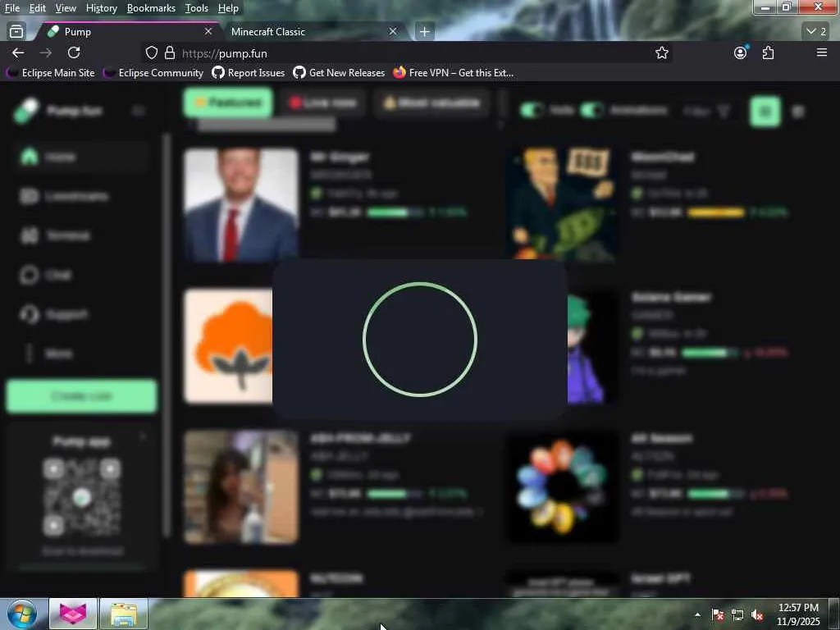The height and width of the screenshot is (630, 840).
Task: Open Chat from the sidebar icon
Action: pos(29,275)
